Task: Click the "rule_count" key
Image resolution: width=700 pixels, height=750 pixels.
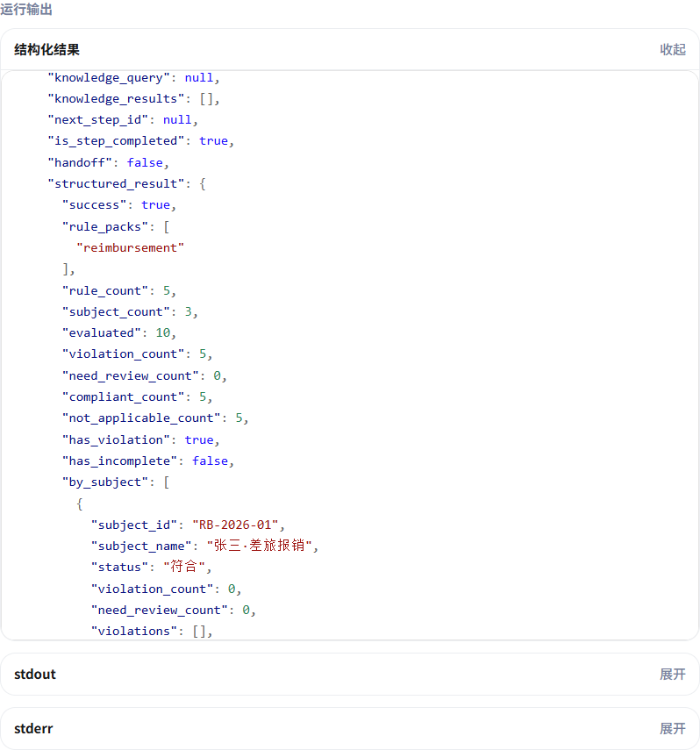Action: pyautogui.click(x=105, y=291)
